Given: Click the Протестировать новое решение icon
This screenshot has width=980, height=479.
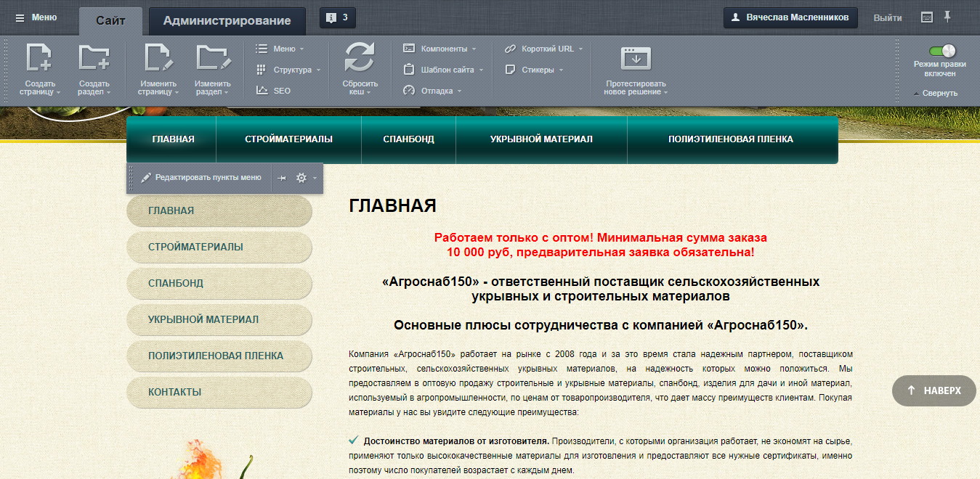Looking at the screenshot, I should [636, 58].
